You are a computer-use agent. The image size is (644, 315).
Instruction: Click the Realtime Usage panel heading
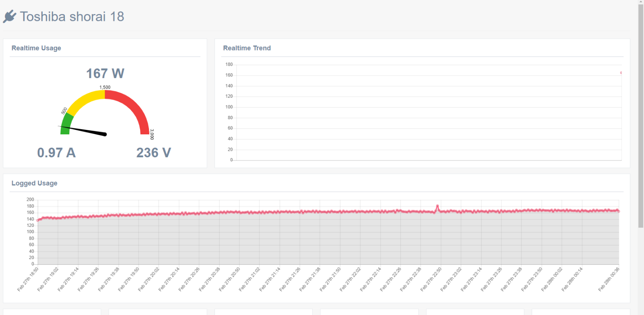click(36, 48)
